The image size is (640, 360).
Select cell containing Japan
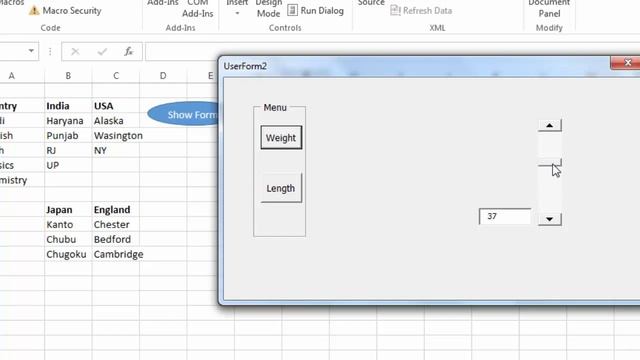(68, 210)
